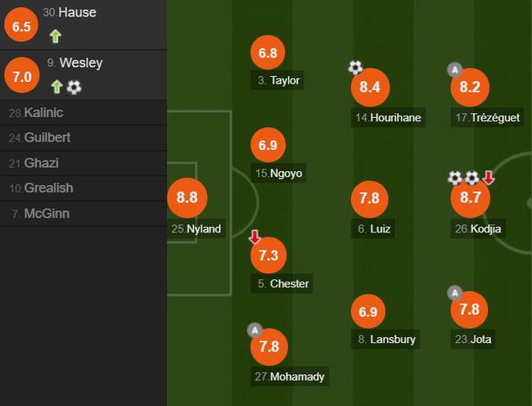Click the goal icon above Hourihane's rating
Image resolution: width=532 pixels, height=406 pixels.
(355, 68)
